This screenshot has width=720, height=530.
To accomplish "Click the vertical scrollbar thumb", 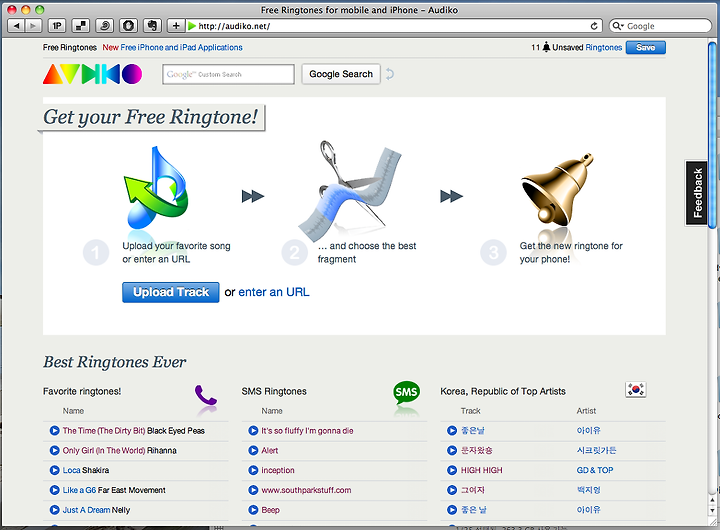I will [712, 134].
